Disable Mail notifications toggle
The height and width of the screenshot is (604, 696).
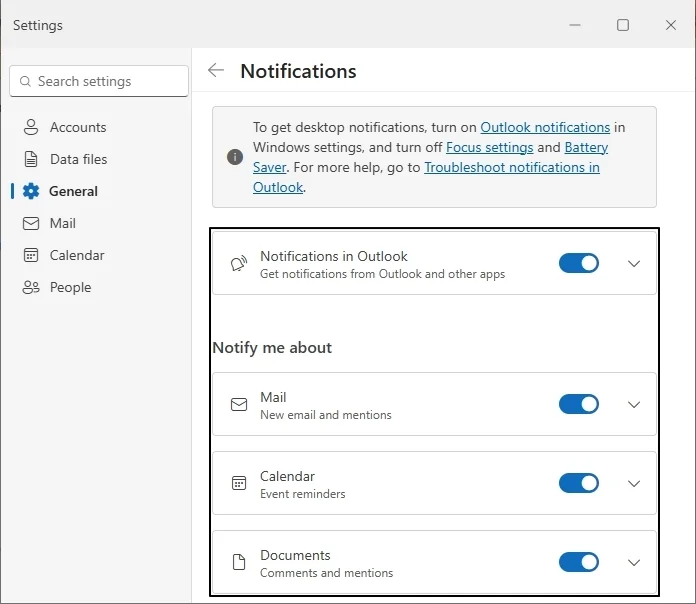coord(579,404)
